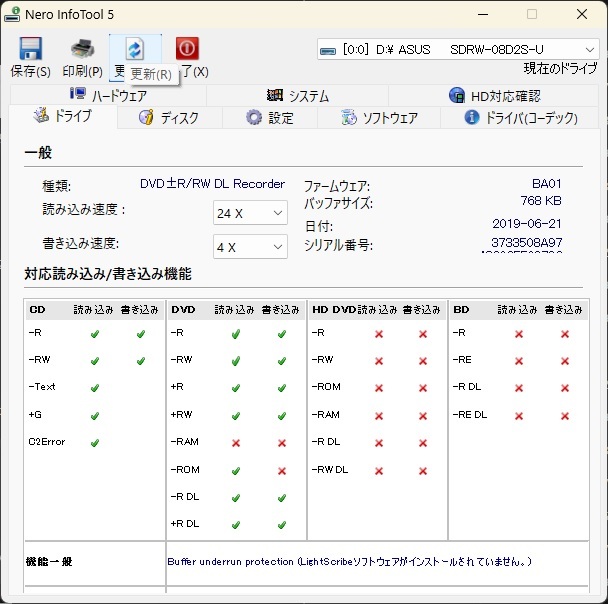
Task: Click the Save floppy disk icon
Action: click(30, 49)
